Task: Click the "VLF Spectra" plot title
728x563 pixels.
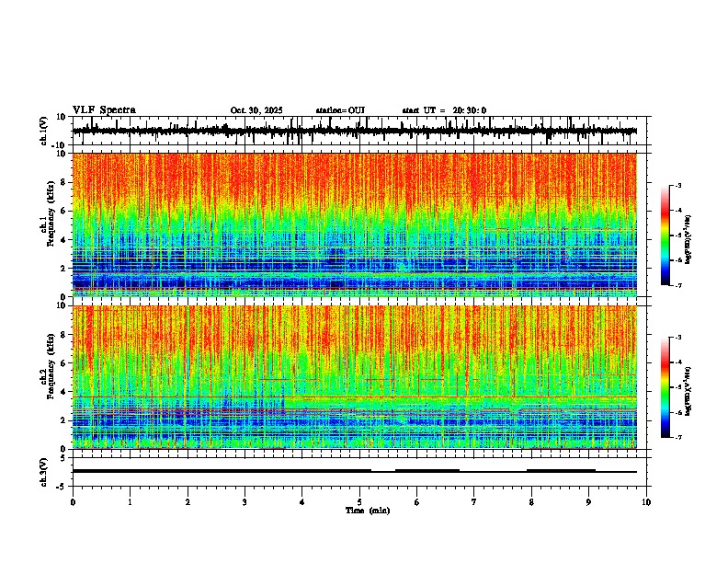Action: (104, 110)
